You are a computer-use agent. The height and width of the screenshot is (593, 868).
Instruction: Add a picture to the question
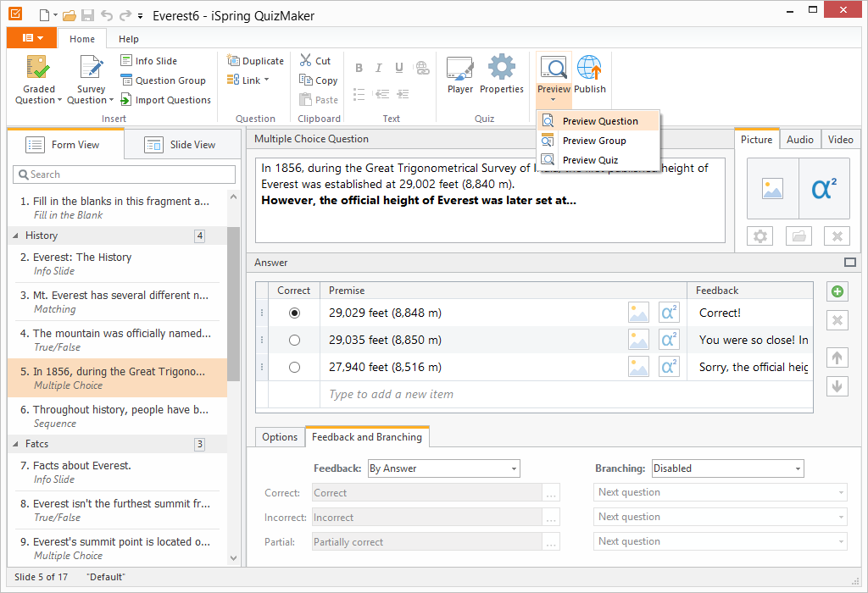coord(773,189)
